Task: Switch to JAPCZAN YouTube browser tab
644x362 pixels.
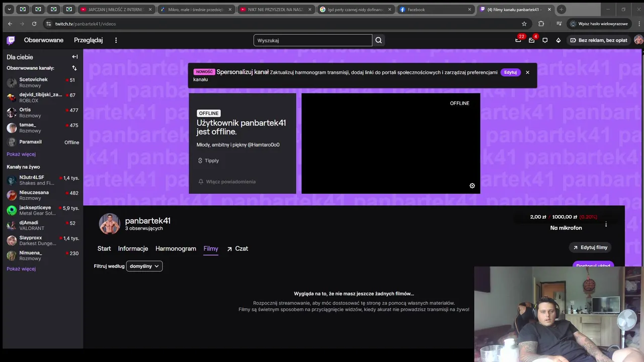Action: [x=116, y=9]
